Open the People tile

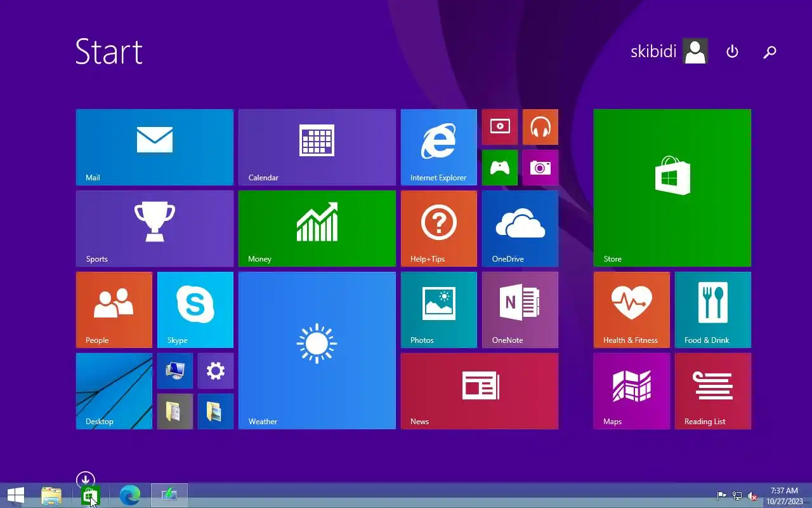[x=114, y=310]
